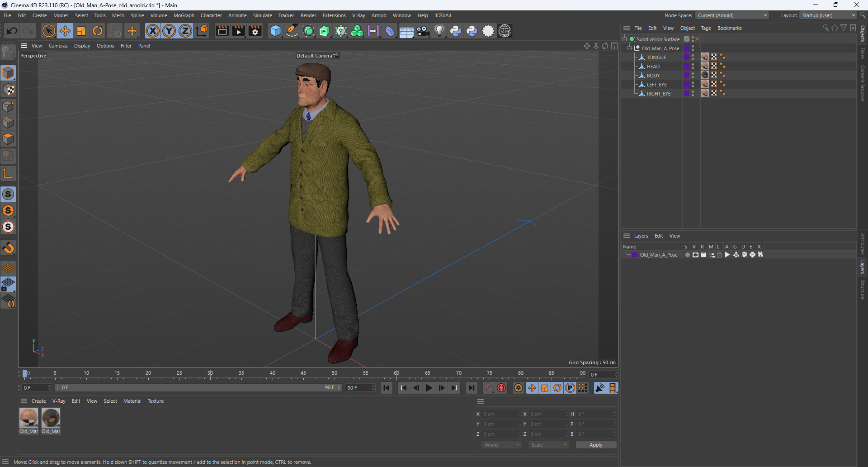Click the globe icon in toolbar

pyautogui.click(x=505, y=31)
